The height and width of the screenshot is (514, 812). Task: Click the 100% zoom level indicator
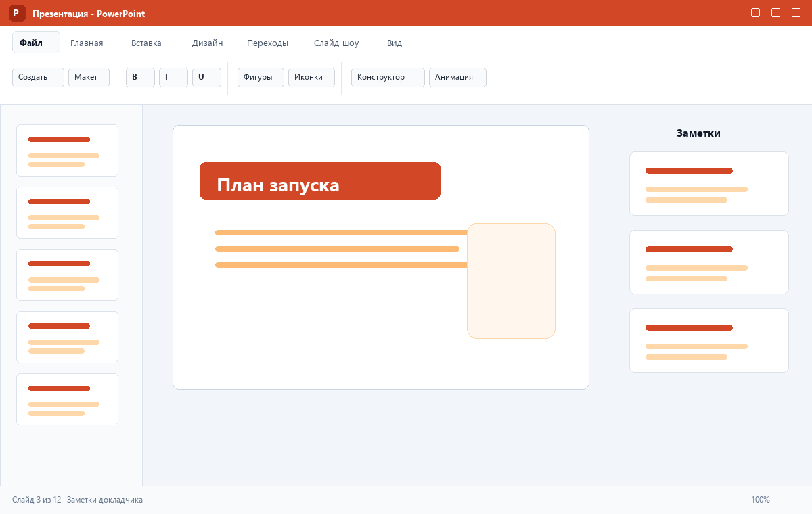(x=761, y=500)
